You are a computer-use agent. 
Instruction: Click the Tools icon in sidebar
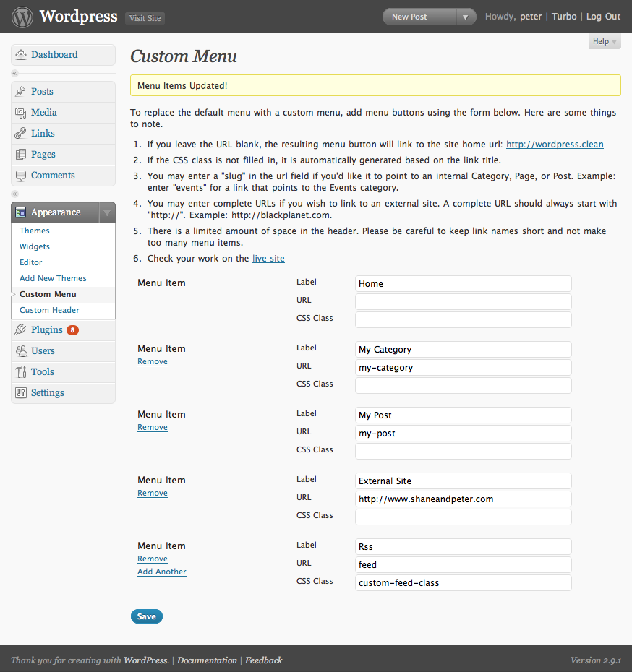click(x=20, y=372)
